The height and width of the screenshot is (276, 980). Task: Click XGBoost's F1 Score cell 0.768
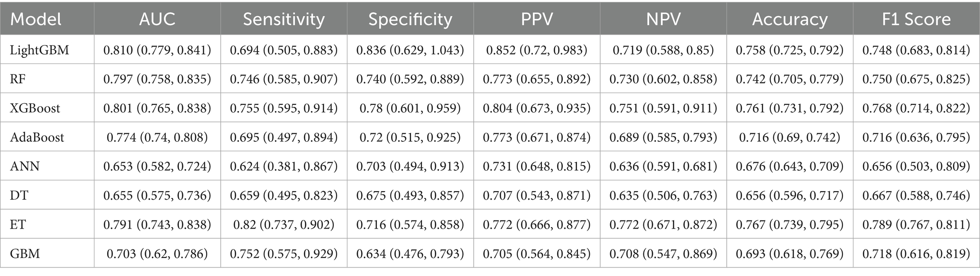coord(916,108)
